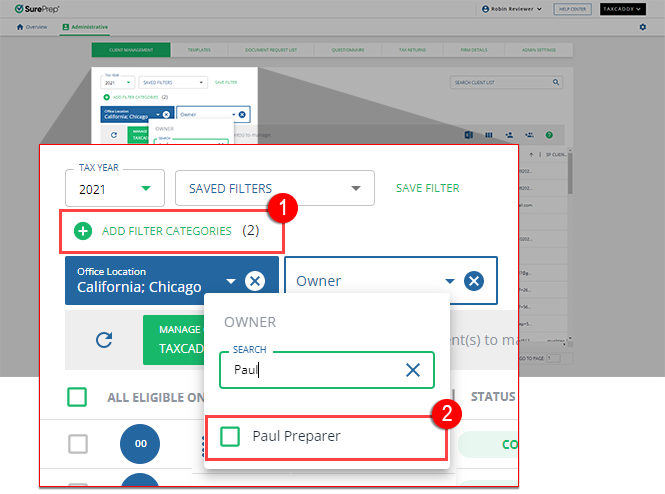Viewport: 665px width, 494px height.
Task: Open the Document Request List tab
Action: point(271,50)
